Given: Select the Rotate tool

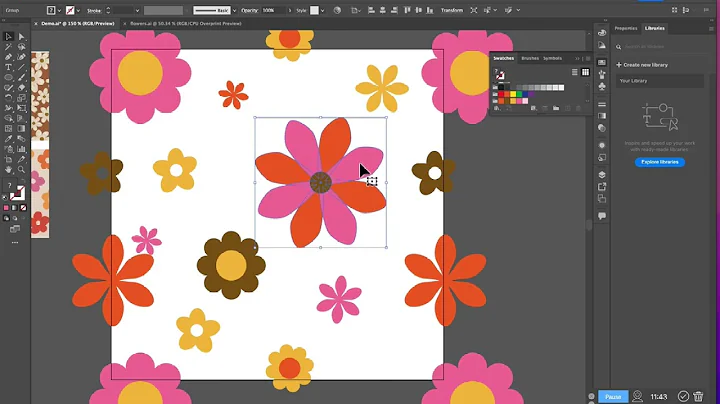Looking at the screenshot, I should (8, 98).
